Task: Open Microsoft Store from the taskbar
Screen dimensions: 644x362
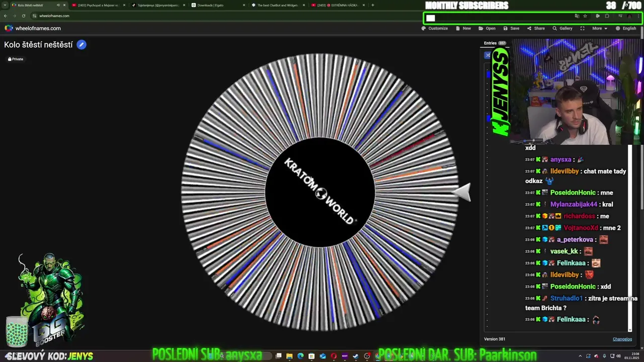Action: (311, 356)
